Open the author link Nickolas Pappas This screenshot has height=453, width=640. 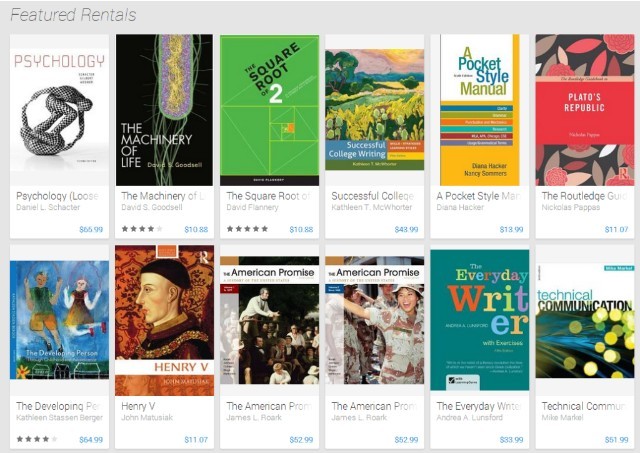(571, 207)
